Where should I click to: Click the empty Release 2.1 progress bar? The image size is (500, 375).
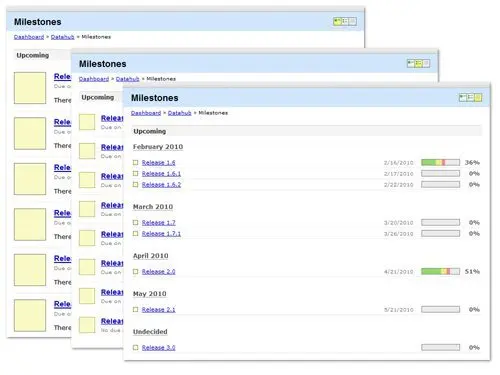click(440, 310)
